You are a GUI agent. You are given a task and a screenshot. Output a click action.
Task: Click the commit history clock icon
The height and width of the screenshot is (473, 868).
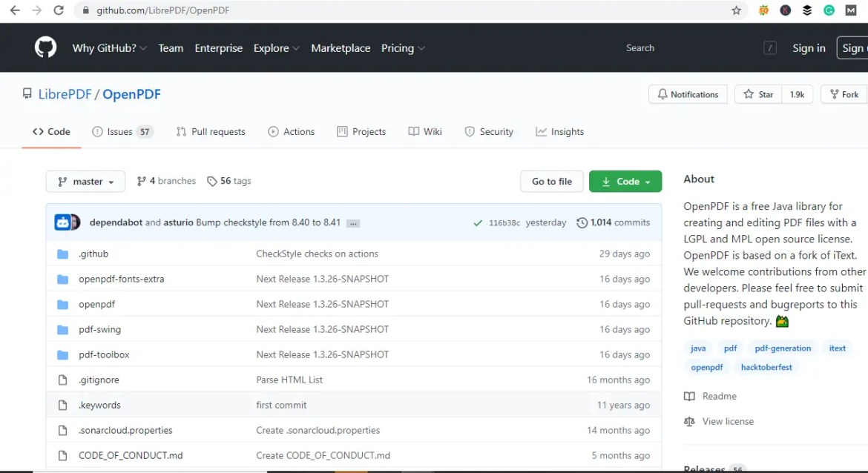pyautogui.click(x=582, y=222)
